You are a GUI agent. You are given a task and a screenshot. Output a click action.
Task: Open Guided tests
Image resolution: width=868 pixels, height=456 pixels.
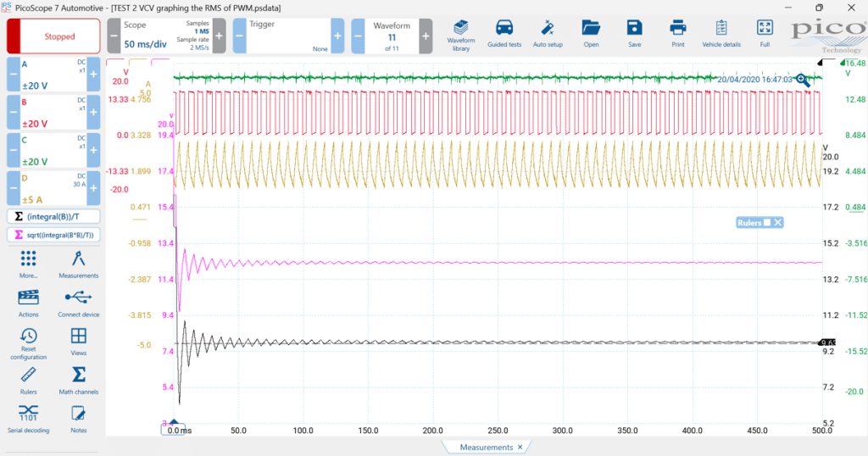point(504,34)
